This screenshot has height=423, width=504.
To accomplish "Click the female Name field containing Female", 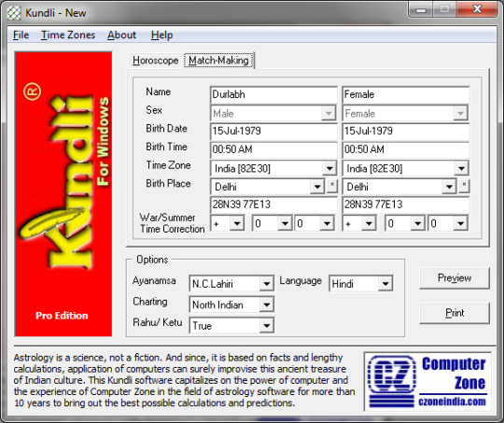I will coord(405,94).
